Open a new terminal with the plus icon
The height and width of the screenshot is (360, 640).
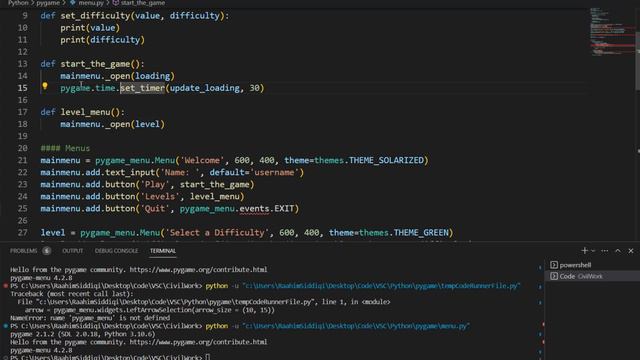pos(584,251)
